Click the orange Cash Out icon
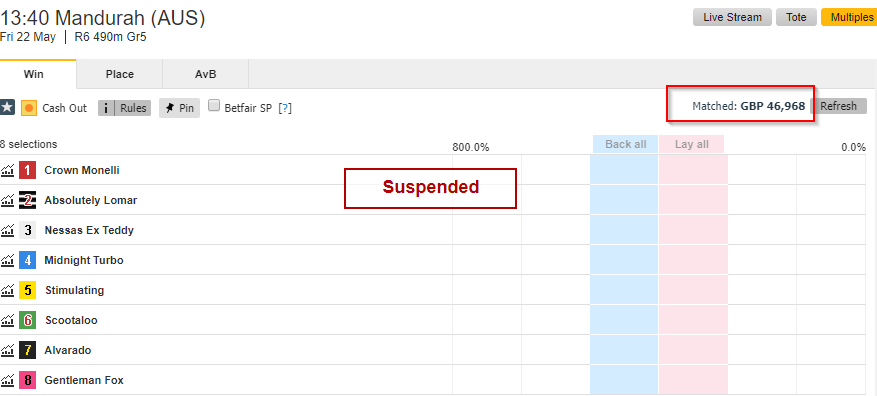The height and width of the screenshot is (396, 877). click(29, 108)
